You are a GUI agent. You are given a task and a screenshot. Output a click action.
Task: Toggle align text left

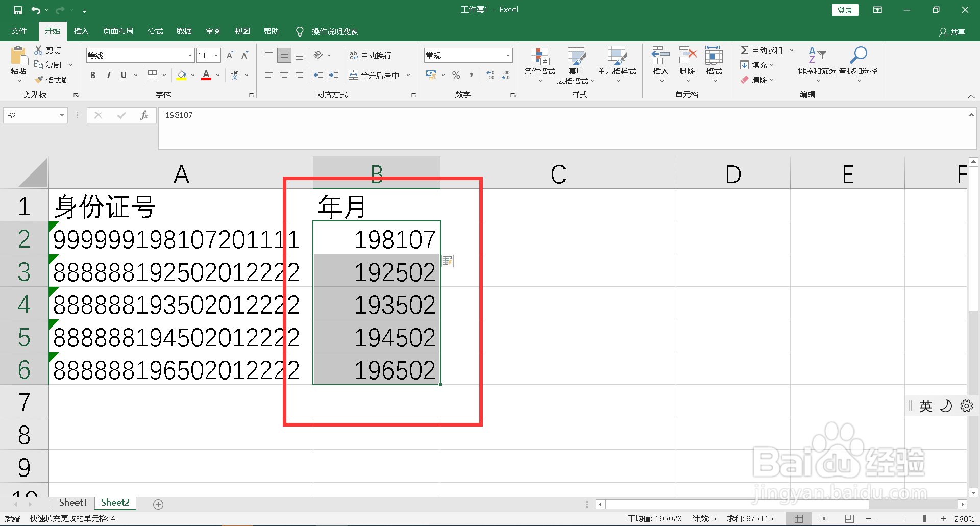(269, 75)
